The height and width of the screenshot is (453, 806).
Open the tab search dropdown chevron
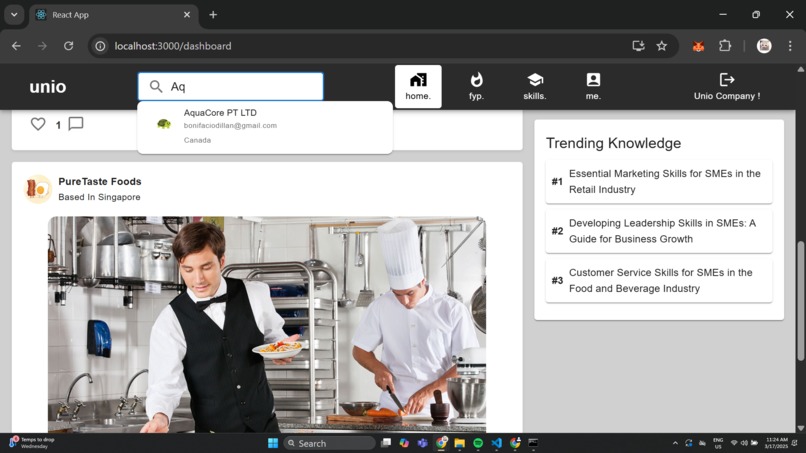pyautogui.click(x=14, y=14)
